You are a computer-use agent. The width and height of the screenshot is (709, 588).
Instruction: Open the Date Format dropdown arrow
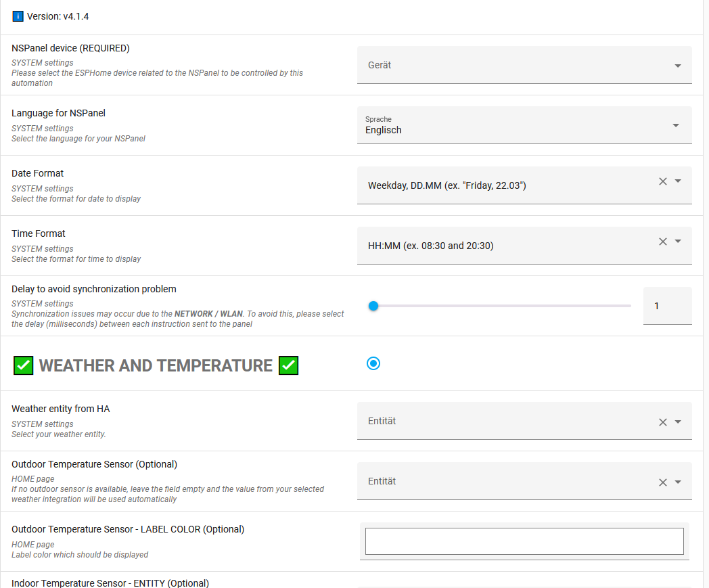(x=678, y=181)
